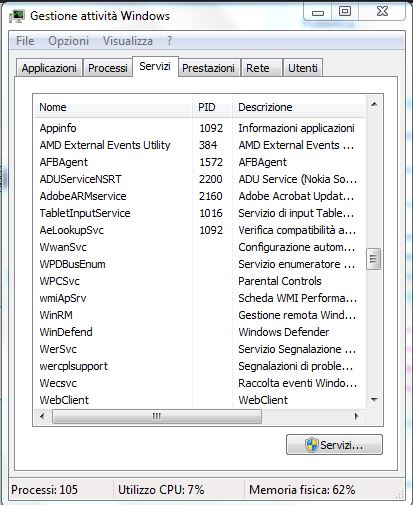This screenshot has height=505, width=413.
Task: Click the Informazioni applicazioni description
Action: pos(296,128)
